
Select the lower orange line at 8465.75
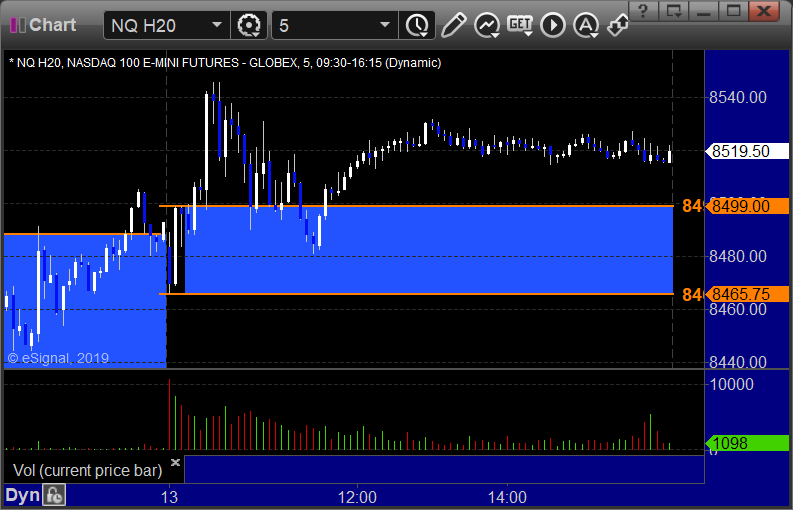click(416, 293)
